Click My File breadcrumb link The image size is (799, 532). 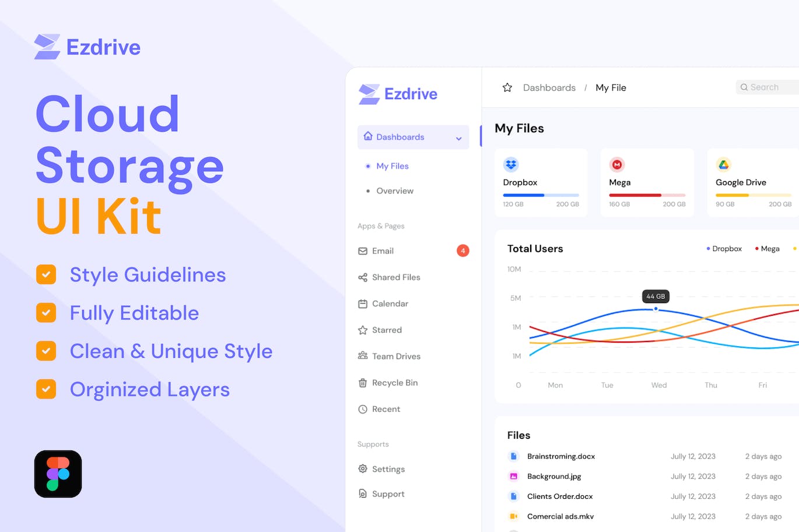611,87
